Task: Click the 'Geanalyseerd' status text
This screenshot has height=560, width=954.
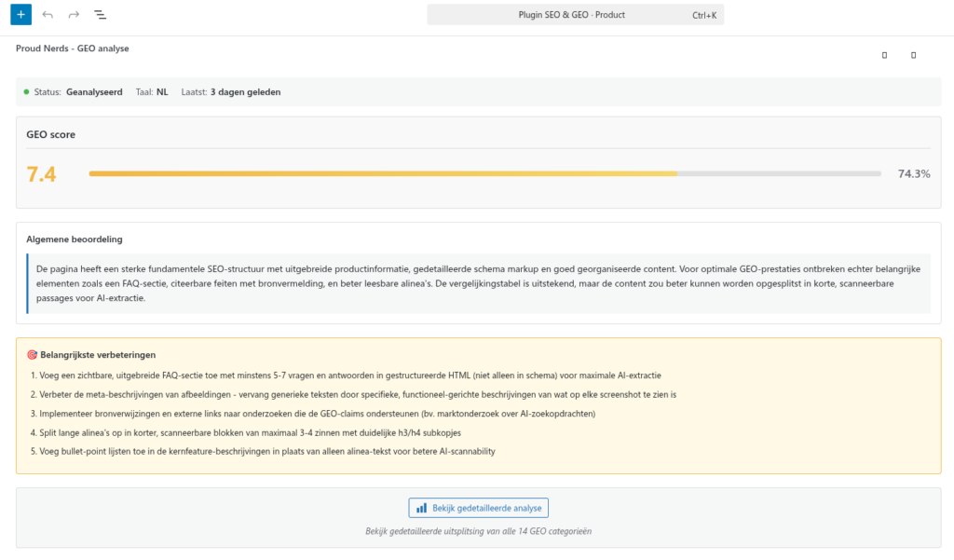Action: (94, 92)
